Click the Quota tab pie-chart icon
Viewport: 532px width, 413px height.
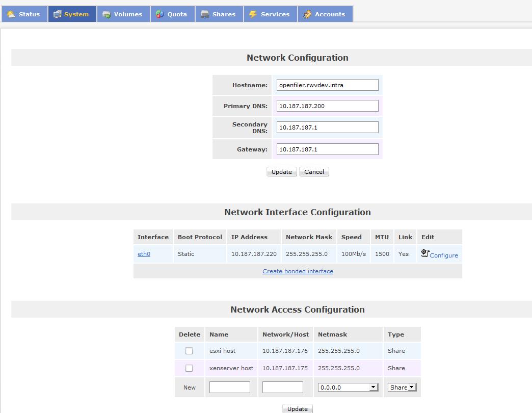tap(160, 14)
